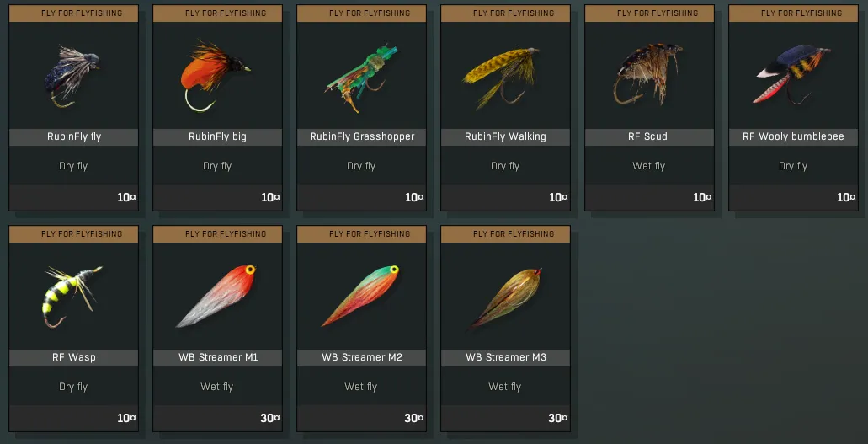
Task: Click the 30 price on WB Streamer M3
Action: pyautogui.click(x=558, y=418)
